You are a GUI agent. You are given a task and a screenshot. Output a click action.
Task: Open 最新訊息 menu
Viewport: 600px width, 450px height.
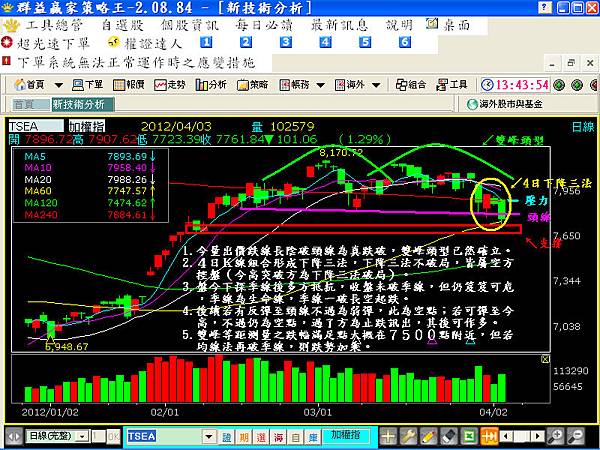coord(339,26)
